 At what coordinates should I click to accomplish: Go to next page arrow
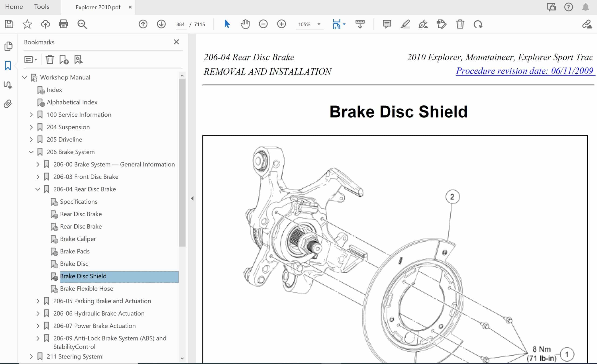(x=161, y=24)
